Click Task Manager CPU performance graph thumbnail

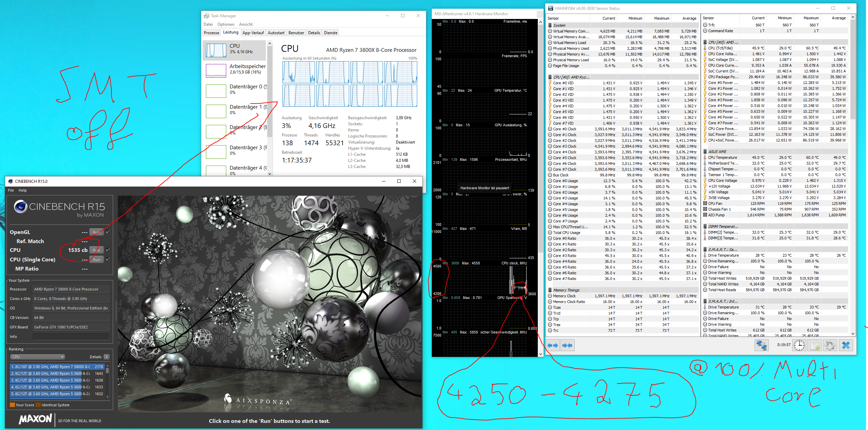(x=216, y=50)
